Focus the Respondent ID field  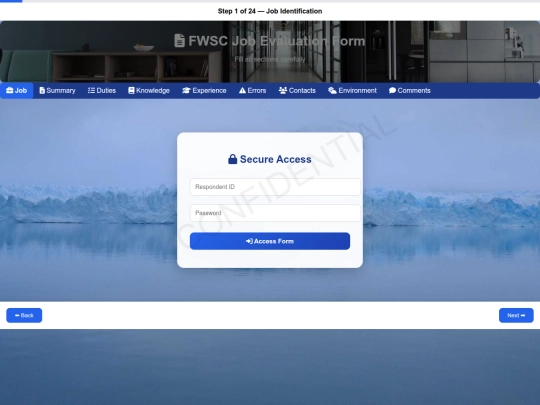(x=275, y=187)
